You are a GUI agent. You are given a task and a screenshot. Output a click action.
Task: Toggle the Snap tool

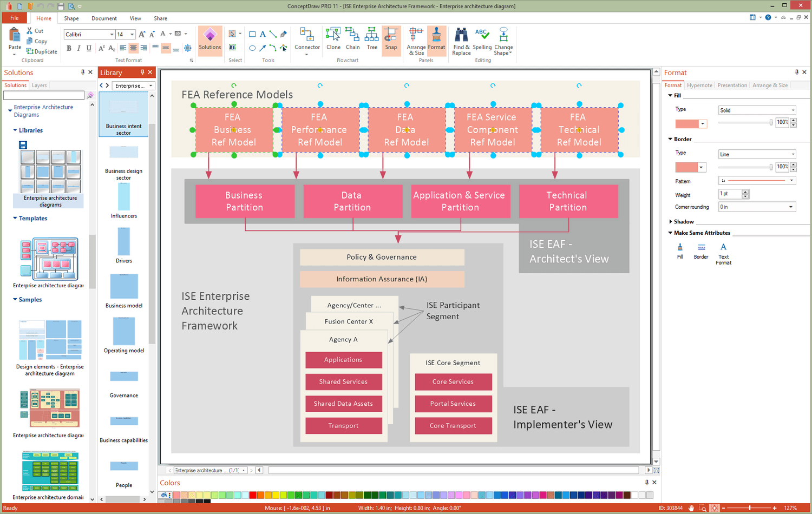(x=391, y=39)
